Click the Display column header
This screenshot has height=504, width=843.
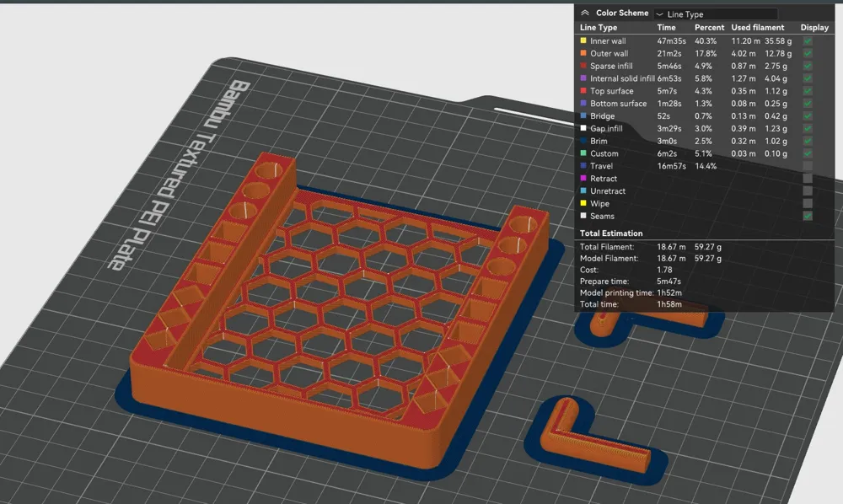(814, 28)
